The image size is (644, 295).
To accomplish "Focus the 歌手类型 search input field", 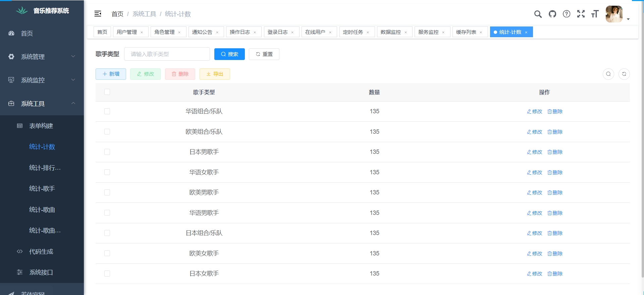I will [167, 54].
